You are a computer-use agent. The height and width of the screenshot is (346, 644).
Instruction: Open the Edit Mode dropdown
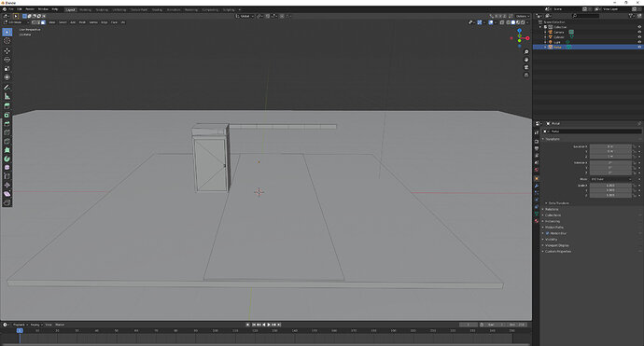pos(16,22)
